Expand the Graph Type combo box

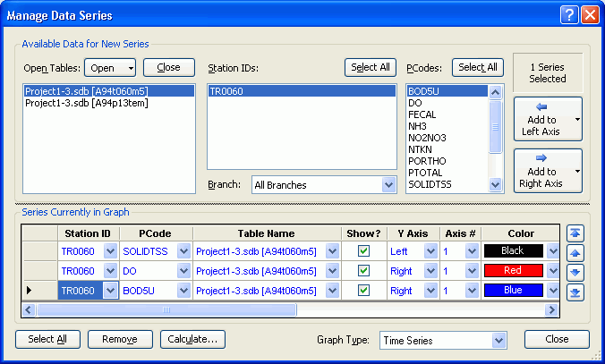[498, 341]
